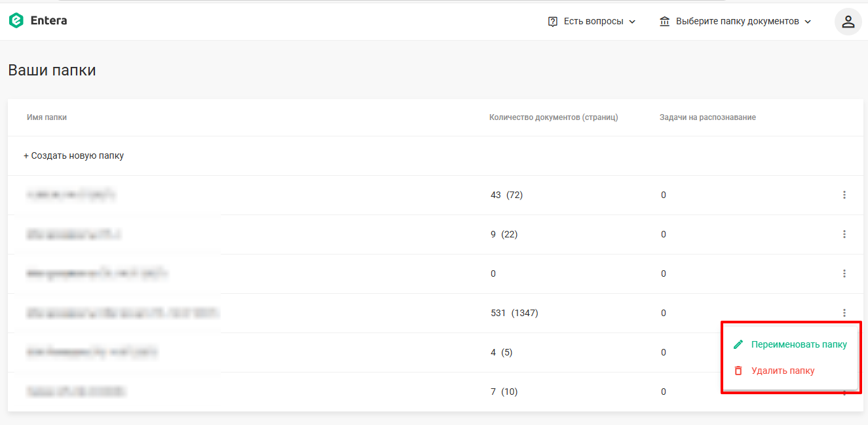Image resolution: width=868 pixels, height=425 pixels.
Task: Click the green pencil rename icon
Action: (738, 344)
